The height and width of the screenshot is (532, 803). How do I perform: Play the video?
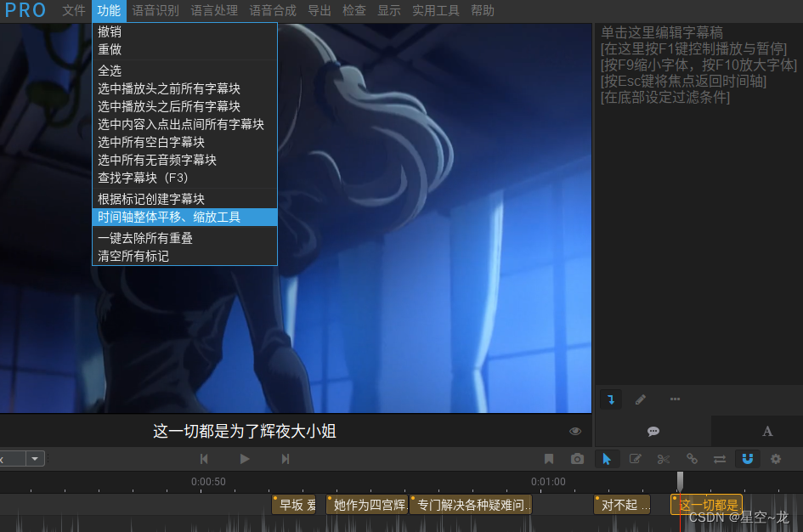tap(244, 459)
